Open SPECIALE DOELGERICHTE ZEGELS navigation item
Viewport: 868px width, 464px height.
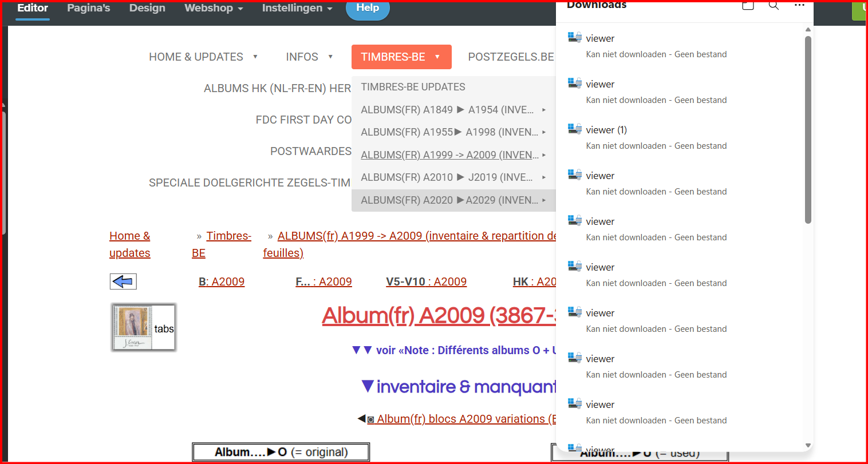point(250,183)
